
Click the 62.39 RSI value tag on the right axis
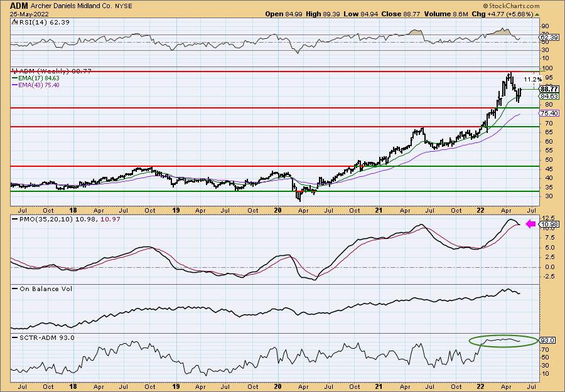click(549, 38)
